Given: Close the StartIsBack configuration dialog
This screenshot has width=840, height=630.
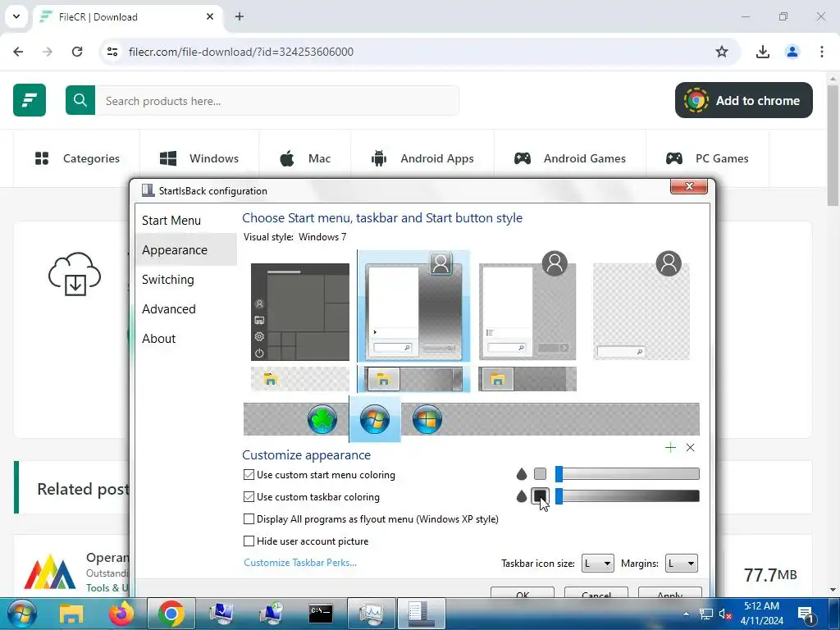Looking at the screenshot, I should [x=689, y=186].
